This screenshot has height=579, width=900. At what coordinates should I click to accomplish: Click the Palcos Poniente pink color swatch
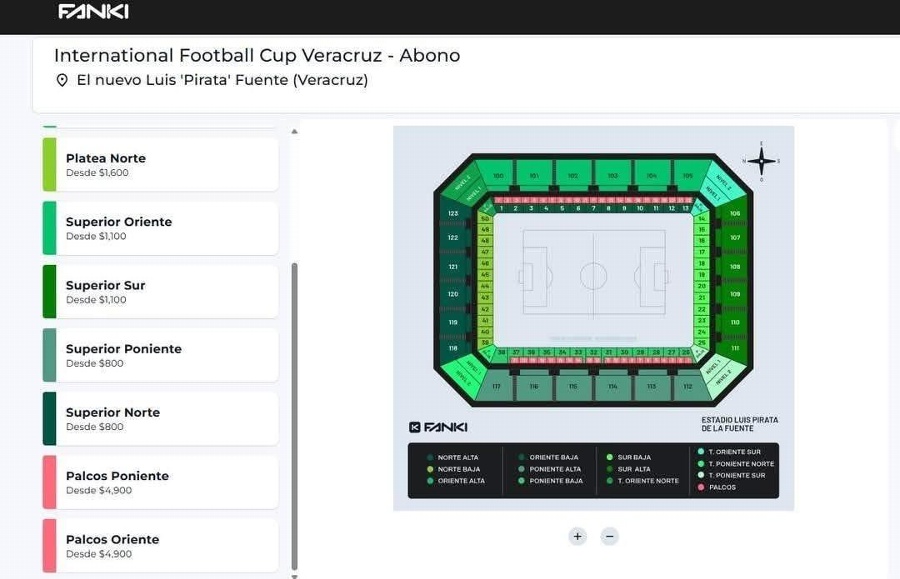click(x=49, y=482)
